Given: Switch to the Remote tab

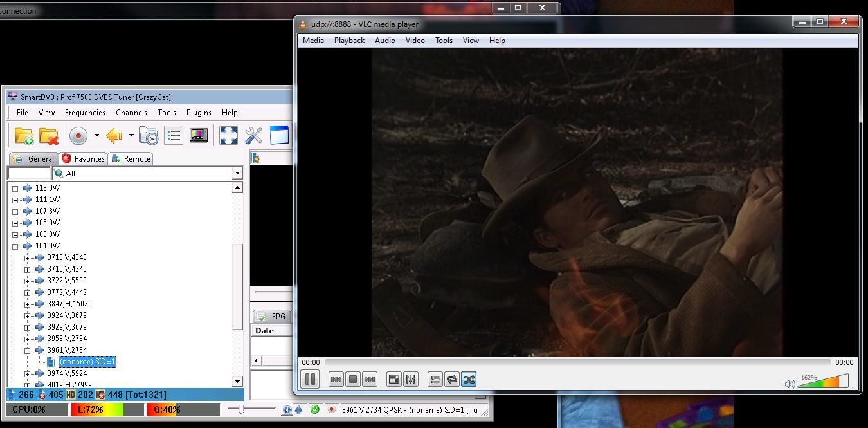Looking at the screenshot, I should pyautogui.click(x=131, y=158).
